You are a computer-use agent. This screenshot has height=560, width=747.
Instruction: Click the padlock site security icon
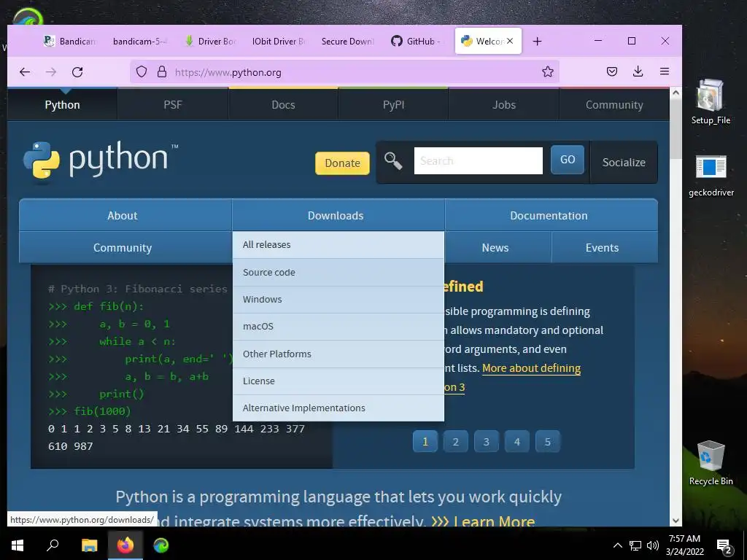(162, 72)
